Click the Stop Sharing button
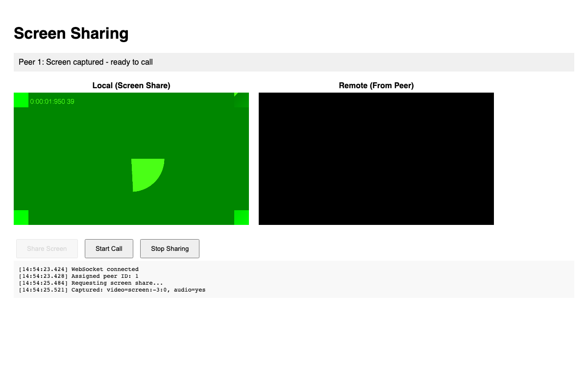The height and width of the screenshot is (392, 588). point(170,248)
